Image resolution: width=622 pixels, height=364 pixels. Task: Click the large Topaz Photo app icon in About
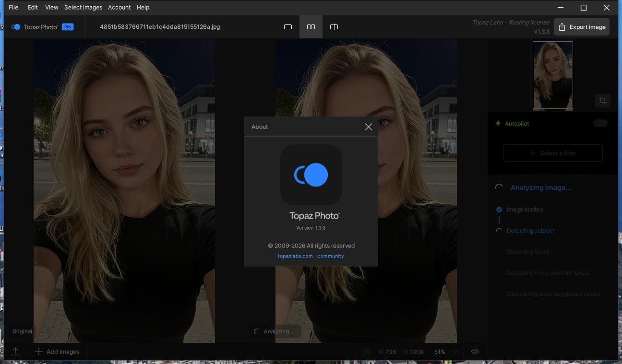pyautogui.click(x=311, y=175)
